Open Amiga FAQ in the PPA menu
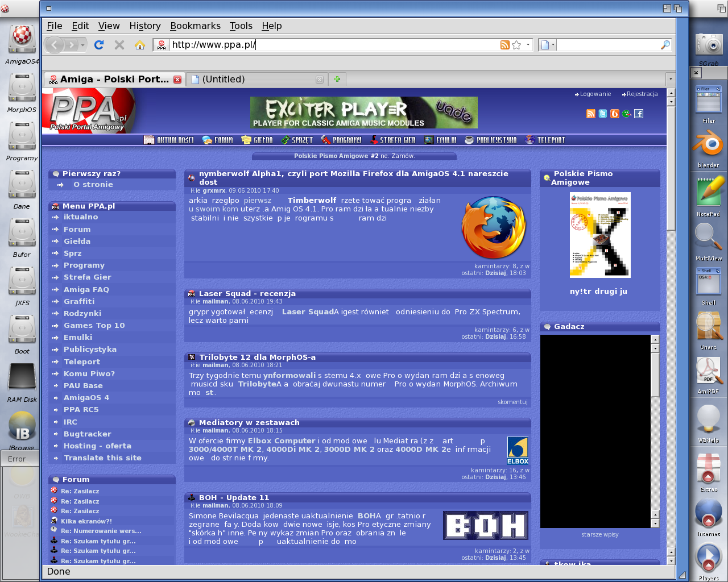 [x=86, y=289]
